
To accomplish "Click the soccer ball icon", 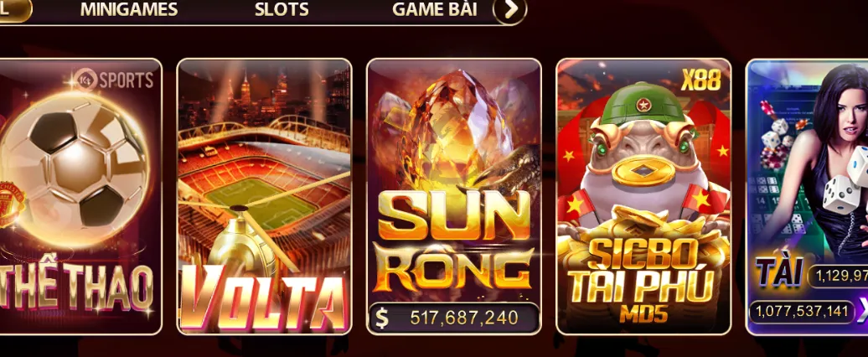I will pyautogui.click(x=75, y=168).
